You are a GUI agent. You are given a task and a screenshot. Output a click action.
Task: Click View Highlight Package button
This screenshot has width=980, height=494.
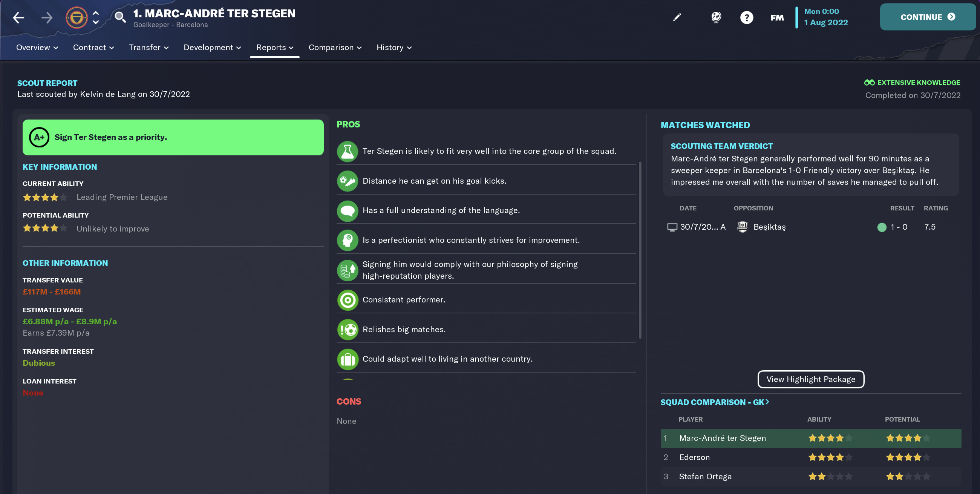point(810,379)
